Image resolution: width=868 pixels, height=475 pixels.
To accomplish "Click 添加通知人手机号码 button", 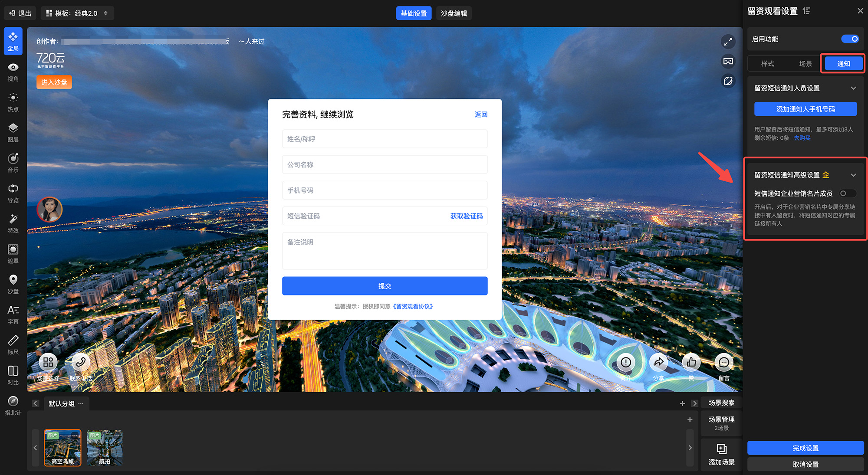I will (806, 109).
